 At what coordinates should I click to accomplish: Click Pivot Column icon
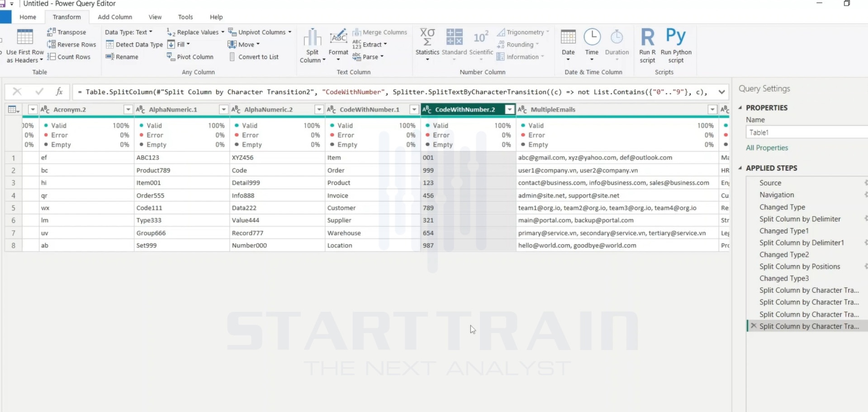coord(171,57)
